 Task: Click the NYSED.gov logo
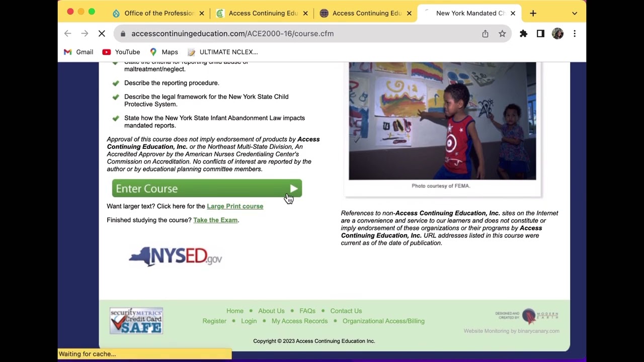click(176, 256)
